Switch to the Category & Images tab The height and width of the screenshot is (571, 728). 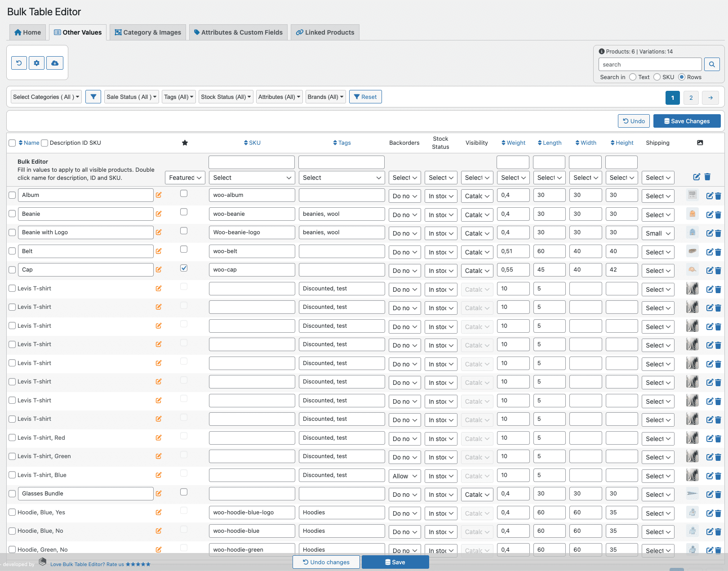point(148,32)
